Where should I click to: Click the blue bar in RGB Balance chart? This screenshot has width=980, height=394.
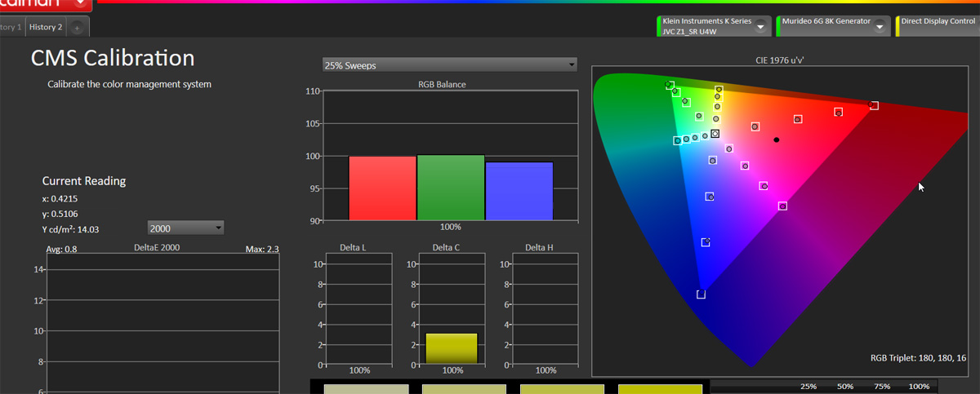pyautogui.click(x=519, y=191)
